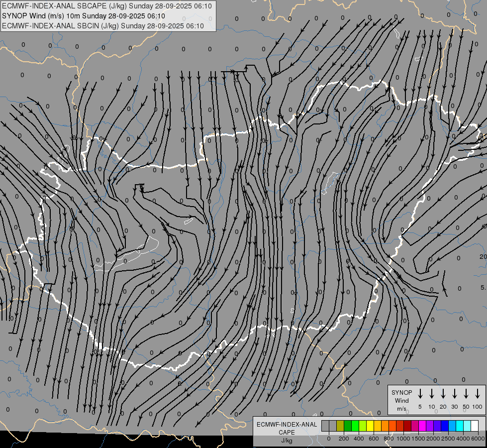Viewport: 487px width, 448px height.
Task: Pick the sky blue swatch right of 2500
Action: pos(453,426)
